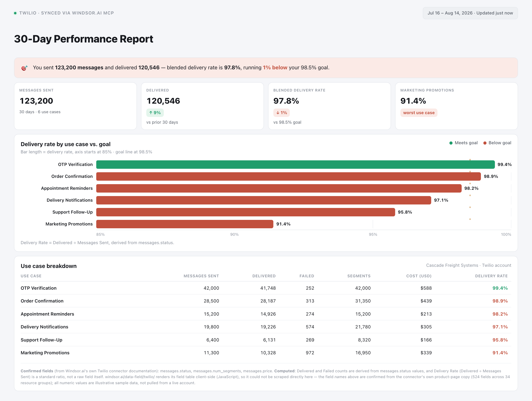Click the 90% axis tick label
Viewport: 532px width, 401px height.
[x=234, y=235]
